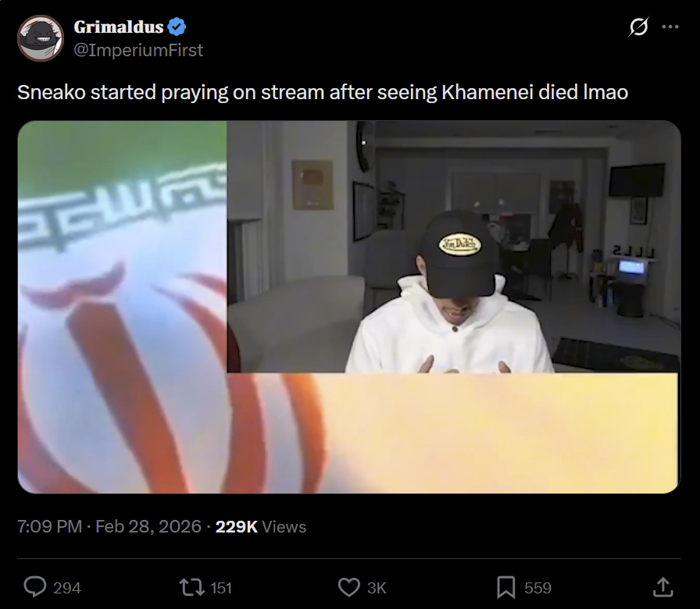View the 229K Views analytics
700x609 pixels.
(x=261, y=526)
